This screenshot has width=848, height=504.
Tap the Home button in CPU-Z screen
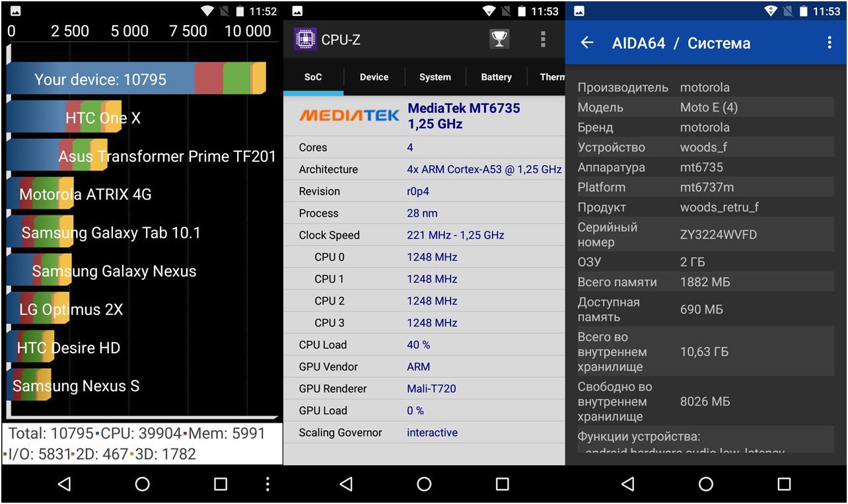pos(424,484)
